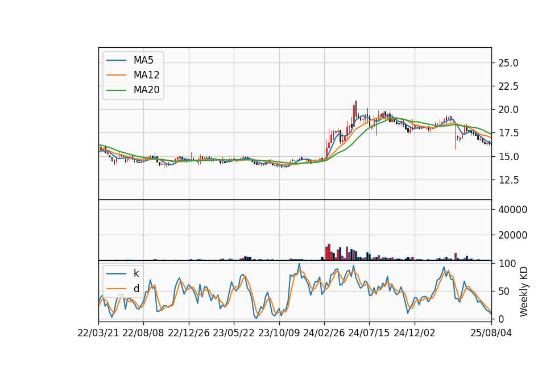Click the MA20 legend label
This screenshot has height=392, width=546.
[x=146, y=90]
